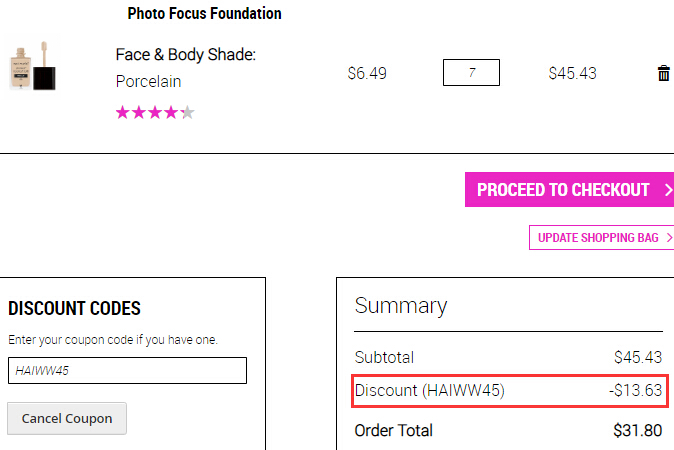Click the quantity field showing 7
This screenshot has width=674, height=450.
pos(472,73)
